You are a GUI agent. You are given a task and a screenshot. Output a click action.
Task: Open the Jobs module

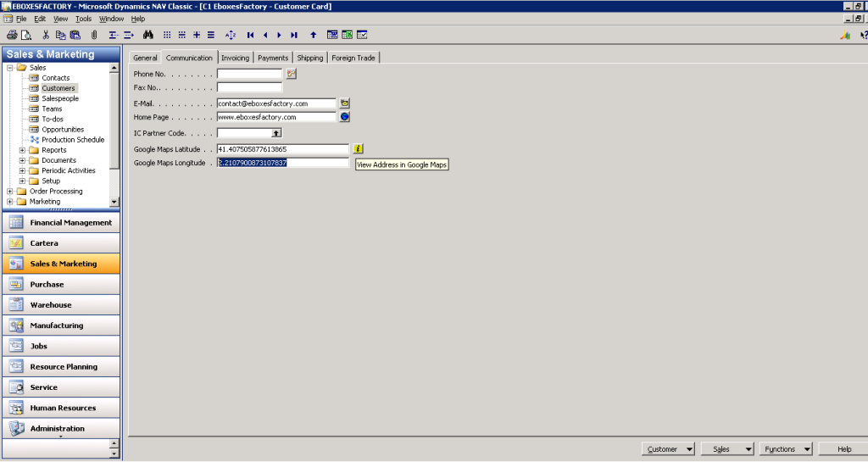(61, 346)
